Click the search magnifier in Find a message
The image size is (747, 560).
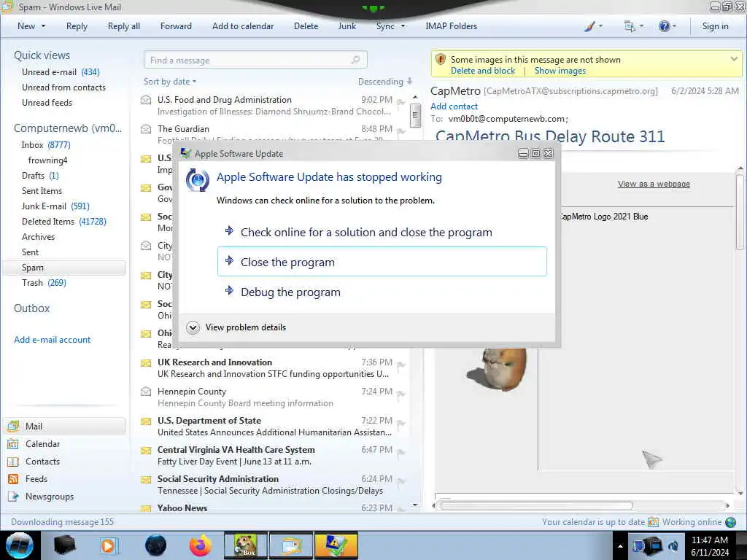355,60
